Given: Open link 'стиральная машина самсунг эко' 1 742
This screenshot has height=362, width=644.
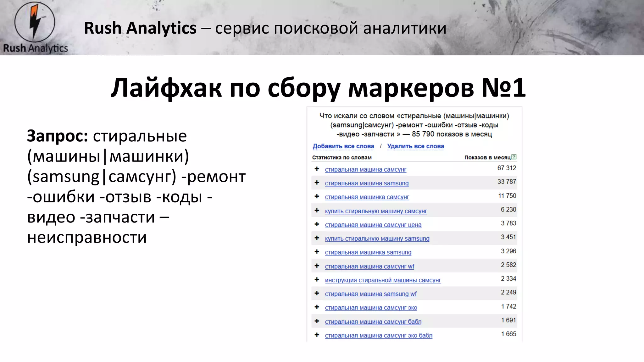Looking at the screenshot, I should tap(371, 308).
